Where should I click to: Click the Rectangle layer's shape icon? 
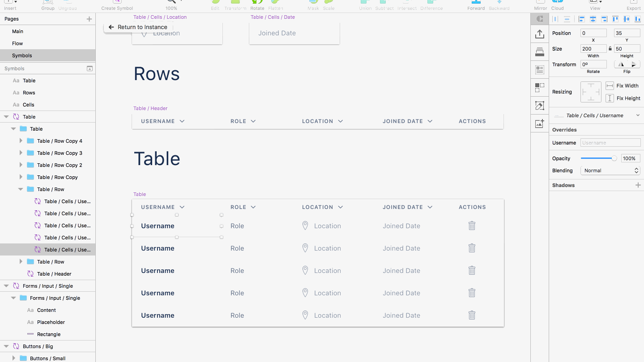pos(30,334)
